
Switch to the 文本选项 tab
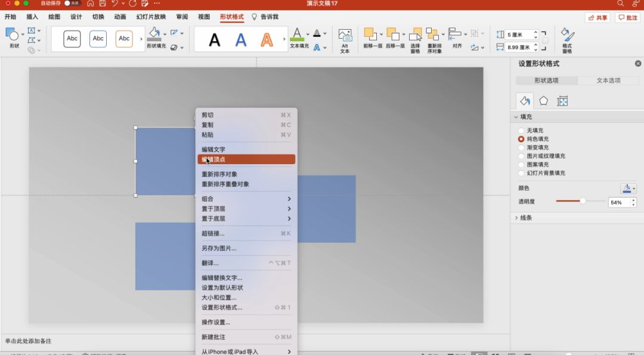point(608,81)
